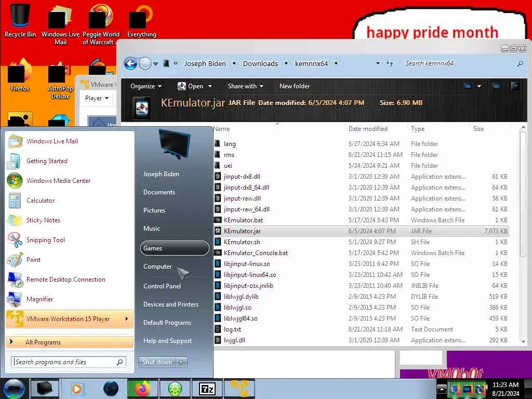Focus the Search kemnnx64 field
The image size is (532, 399).
pyautogui.click(x=459, y=63)
